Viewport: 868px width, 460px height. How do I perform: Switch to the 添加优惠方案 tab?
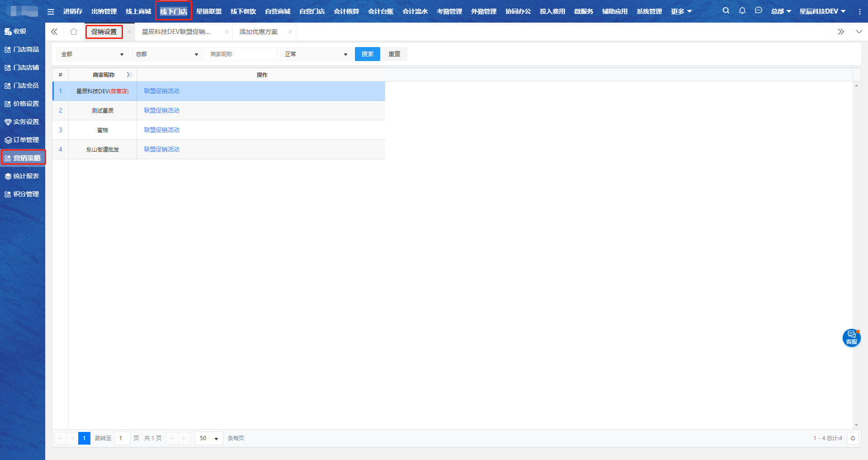click(x=259, y=32)
